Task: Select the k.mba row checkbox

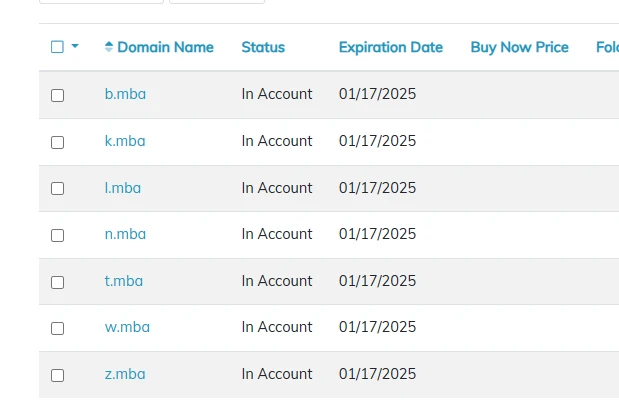Action: click(57, 142)
